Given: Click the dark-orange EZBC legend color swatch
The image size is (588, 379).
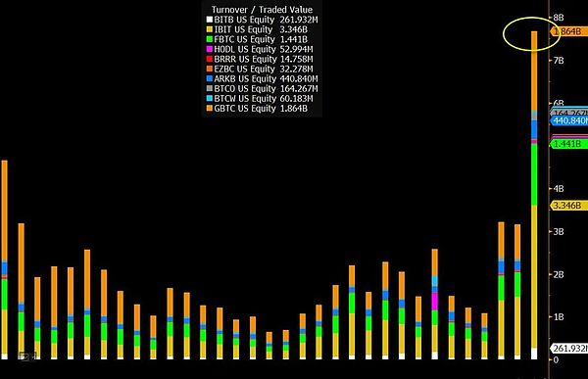Looking at the screenshot, I should click(210, 69).
